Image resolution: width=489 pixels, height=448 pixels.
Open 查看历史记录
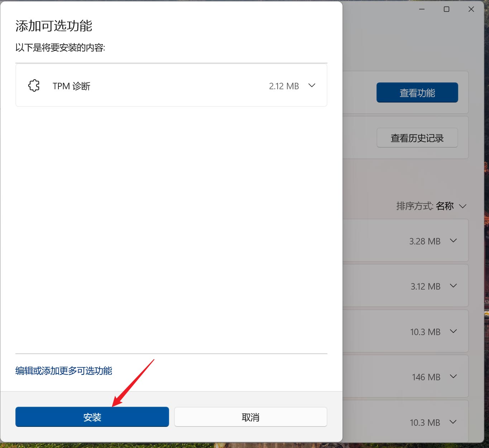coord(417,138)
